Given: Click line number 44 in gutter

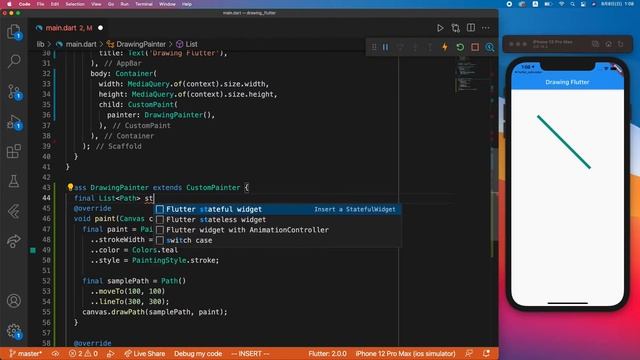Looking at the screenshot, I should click(46, 198).
